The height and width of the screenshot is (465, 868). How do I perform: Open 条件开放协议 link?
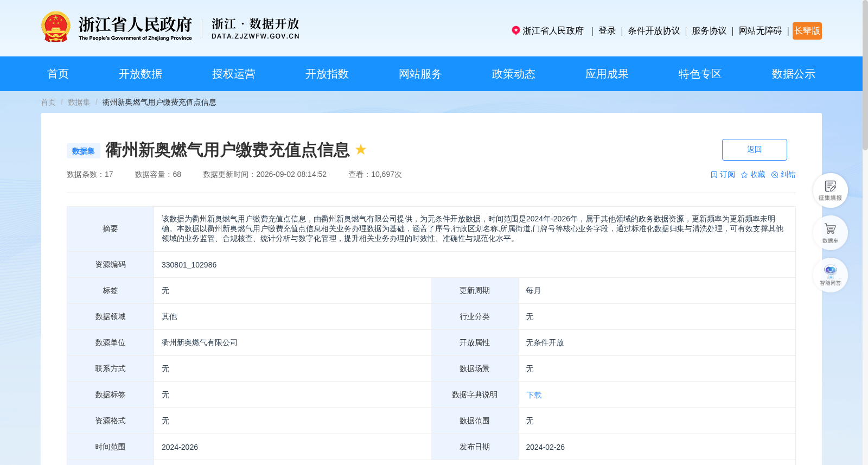pyautogui.click(x=654, y=31)
